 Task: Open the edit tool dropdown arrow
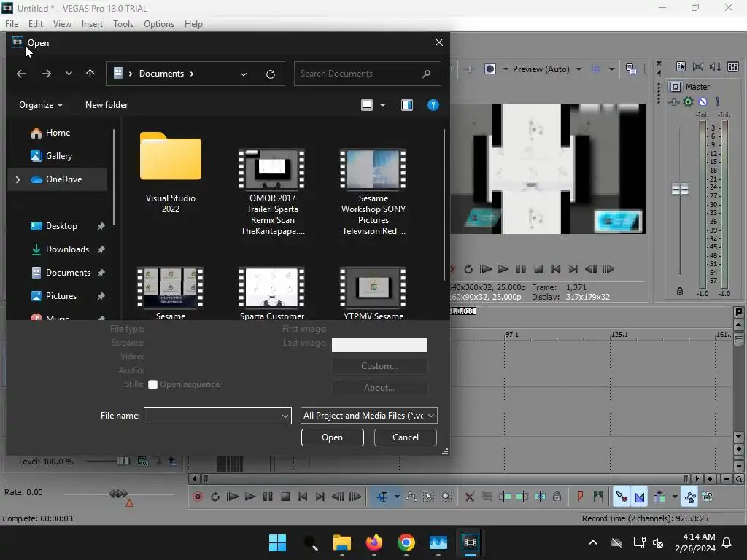pos(397,497)
